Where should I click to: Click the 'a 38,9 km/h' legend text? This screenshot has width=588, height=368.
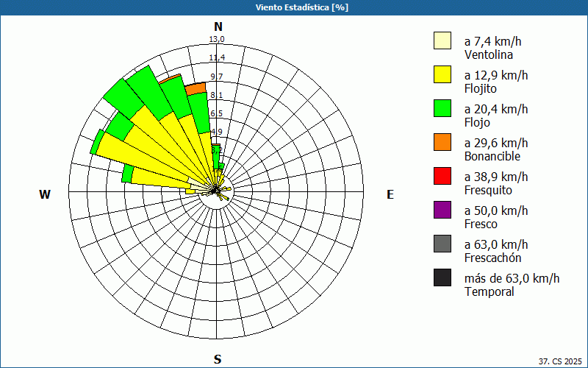point(496,177)
